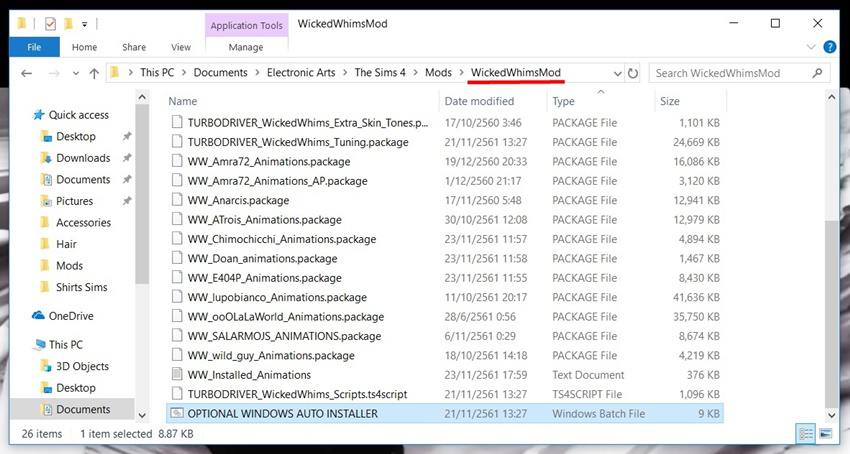Open the Help question mark button

829,47
